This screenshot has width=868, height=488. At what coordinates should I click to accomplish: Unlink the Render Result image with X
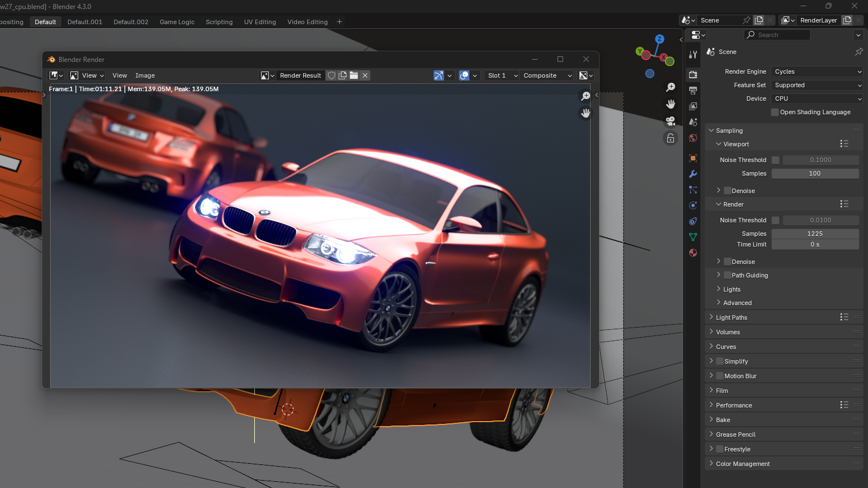click(x=365, y=75)
